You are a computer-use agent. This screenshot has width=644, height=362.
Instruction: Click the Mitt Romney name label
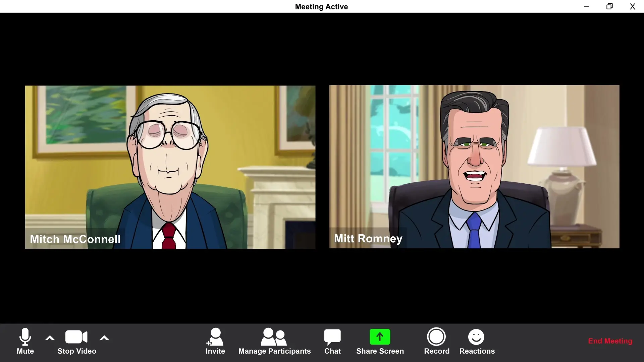coord(368,238)
